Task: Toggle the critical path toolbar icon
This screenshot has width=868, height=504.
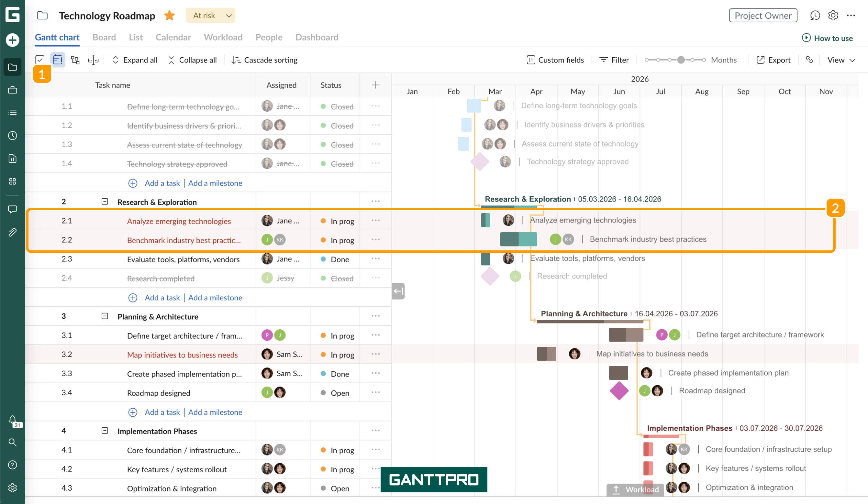Action: 75,60
